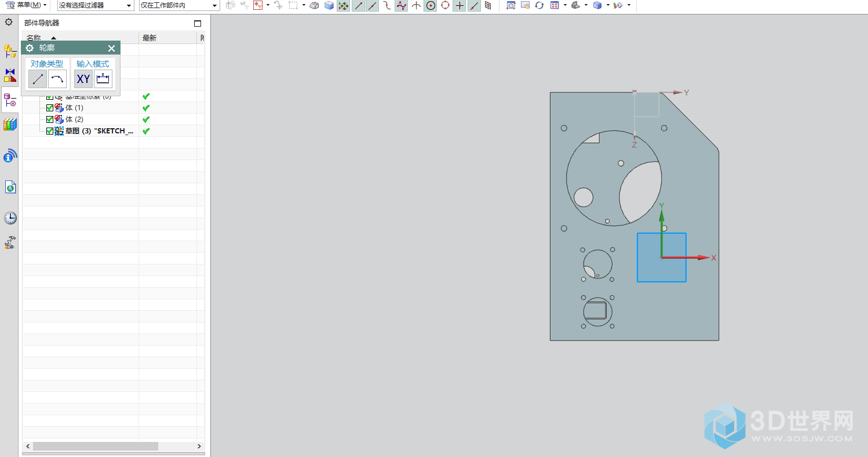Open the 轮廓 dialog gear settings
The width and height of the screenshot is (868, 457).
[30, 48]
